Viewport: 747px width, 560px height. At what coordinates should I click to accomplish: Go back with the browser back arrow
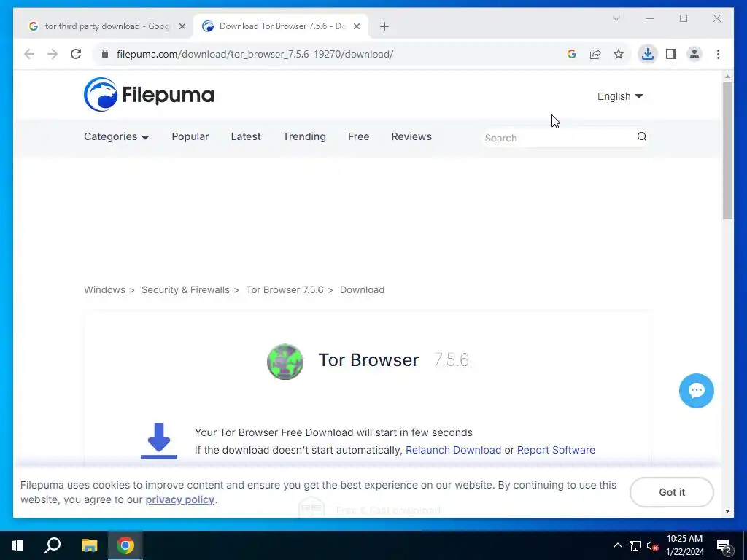pos(29,54)
